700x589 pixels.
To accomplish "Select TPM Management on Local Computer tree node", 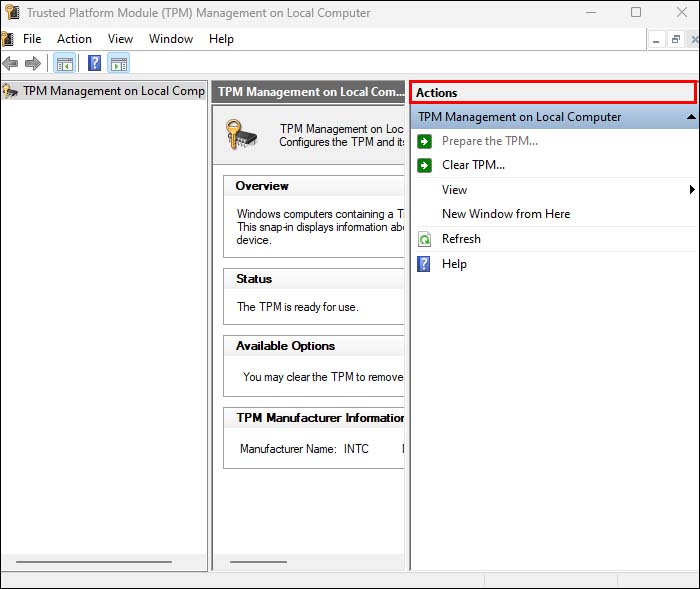I will point(114,91).
